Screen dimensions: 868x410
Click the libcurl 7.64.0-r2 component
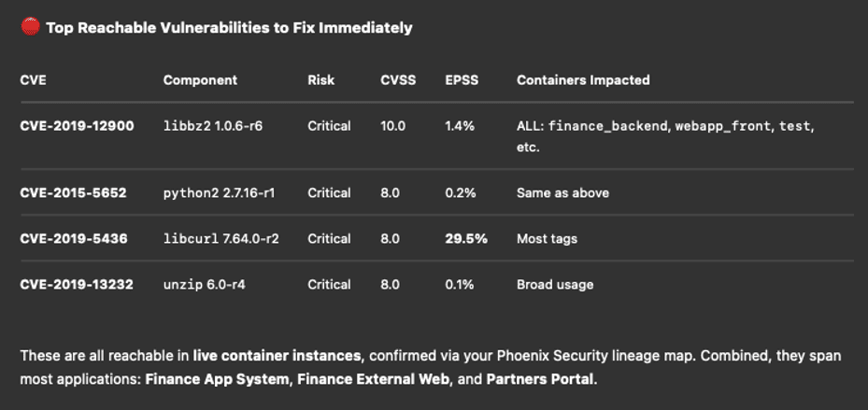[x=221, y=239]
